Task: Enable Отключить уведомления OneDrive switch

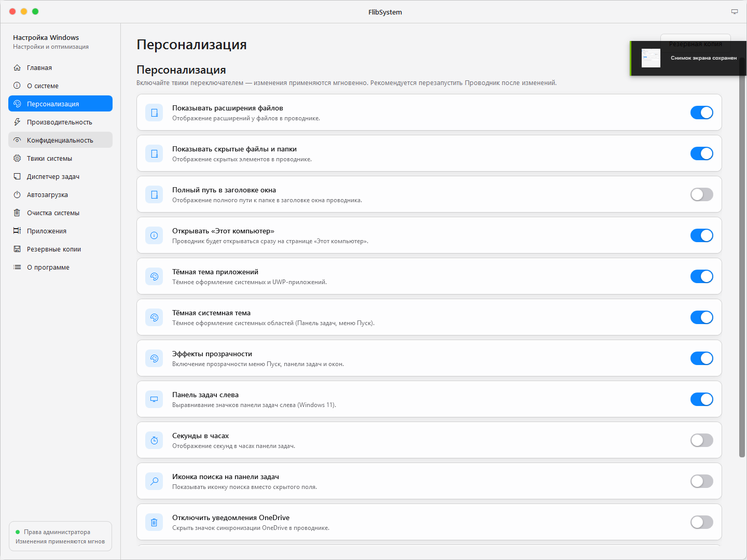Action: pyautogui.click(x=702, y=522)
